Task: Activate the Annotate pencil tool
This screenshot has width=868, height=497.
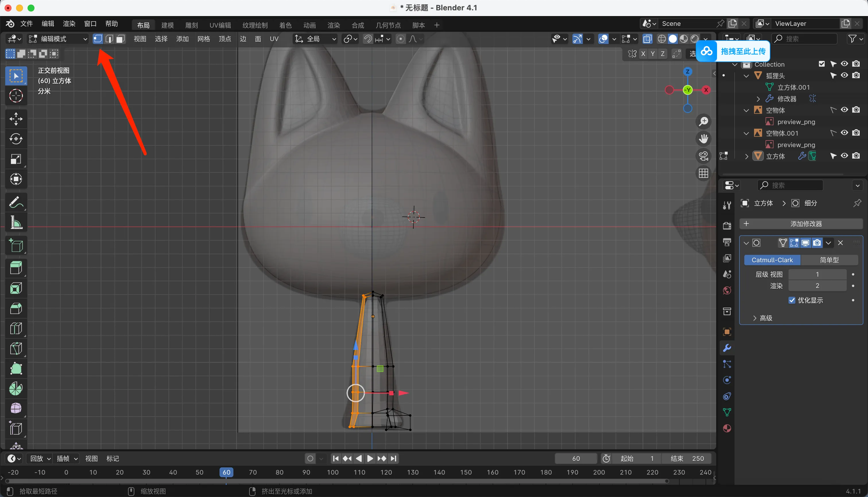Action: pyautogui.click(x=16, y=203)
